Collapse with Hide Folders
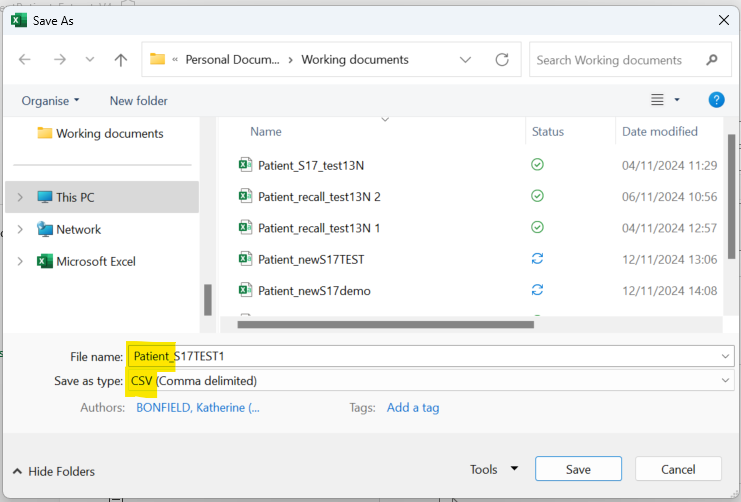 click(54, 471)
